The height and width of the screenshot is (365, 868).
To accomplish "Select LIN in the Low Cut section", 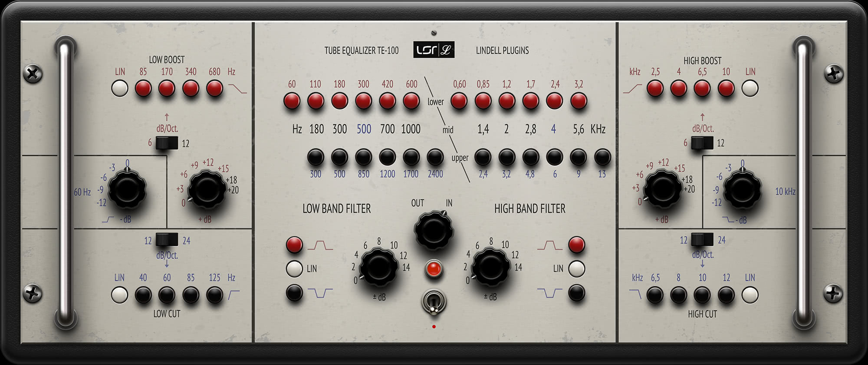I will tap(120, 295).
